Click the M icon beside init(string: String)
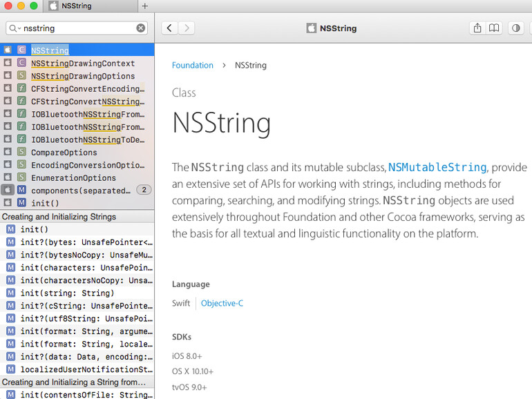The height and width of the screenshot is (399, 532). click(11, 293)
